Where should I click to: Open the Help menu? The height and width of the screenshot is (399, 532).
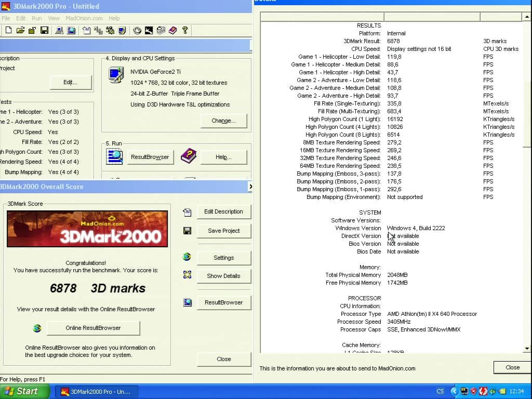pos(114,18)
